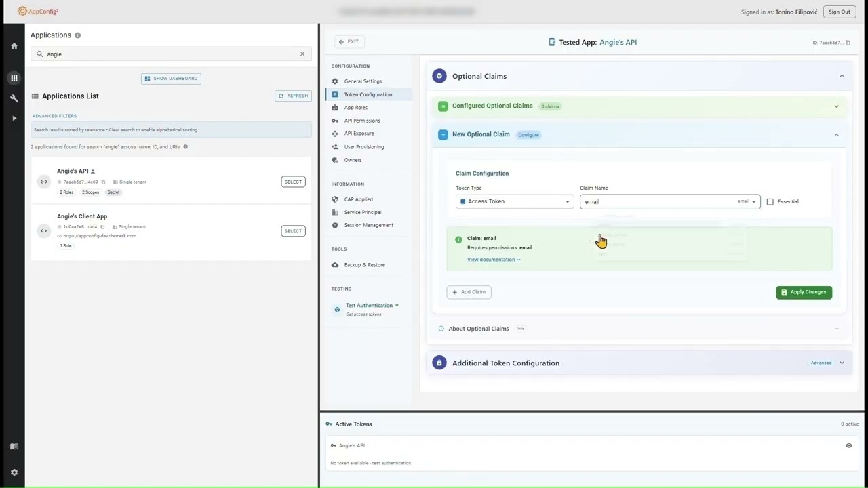Screen dimensions: 868x488
Task: Click the '2 Scopes' tag on Angie's API
Action: (x=91, y=192)
